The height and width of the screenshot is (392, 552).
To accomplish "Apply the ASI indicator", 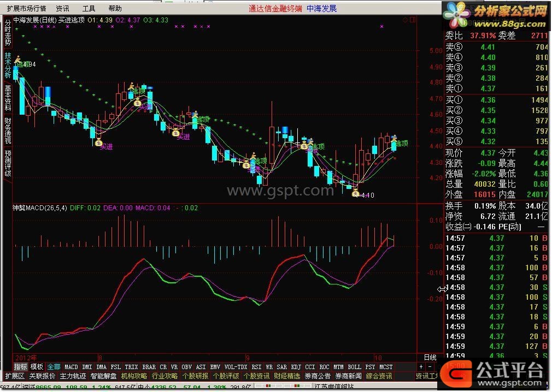I will [201, 367].
